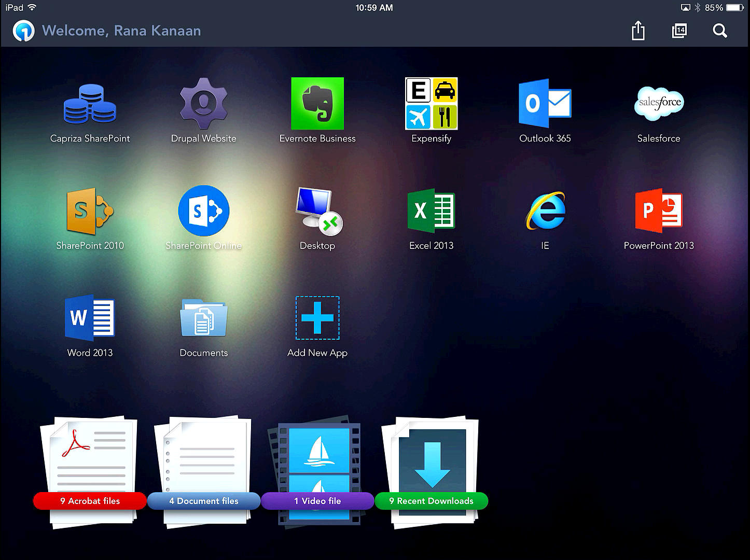Screen dimensions: 750x560
Task: Open the 9 Recent Downloads stack
Action: coord(431,469)
